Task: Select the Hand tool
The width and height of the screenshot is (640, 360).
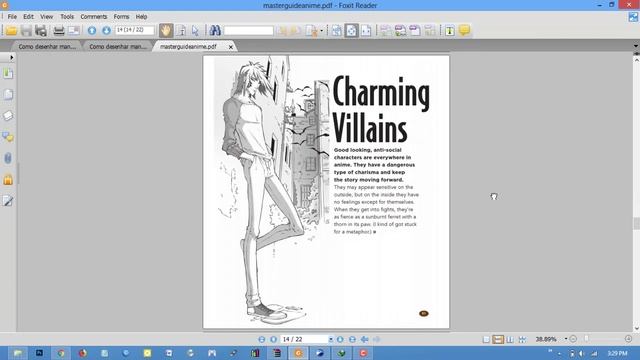Action: pyautogui.click(x=166, y=31)
